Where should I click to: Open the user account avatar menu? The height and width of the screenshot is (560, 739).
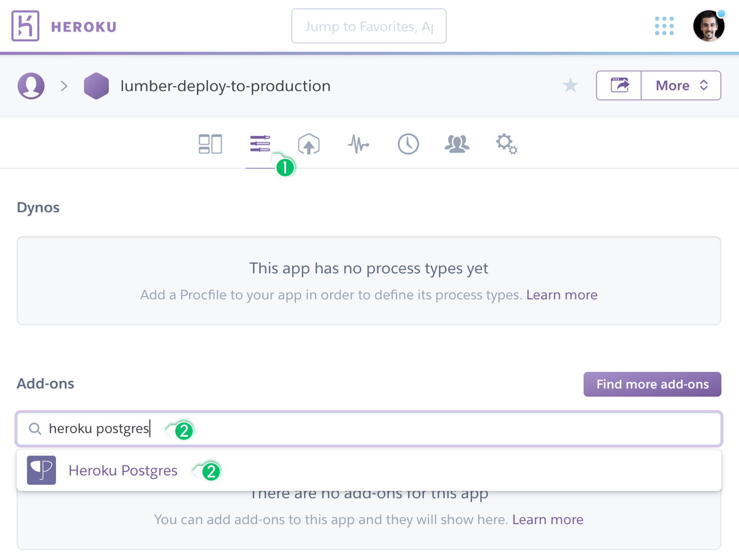[x=709, y=26]
